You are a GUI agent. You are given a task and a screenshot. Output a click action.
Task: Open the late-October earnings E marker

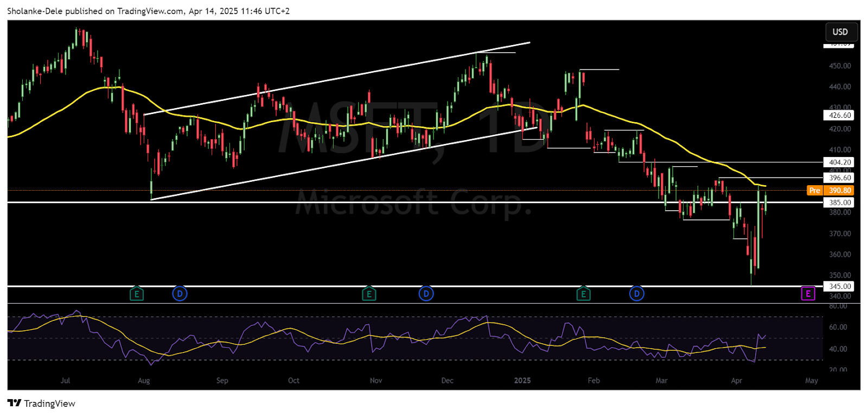[369, 294]
